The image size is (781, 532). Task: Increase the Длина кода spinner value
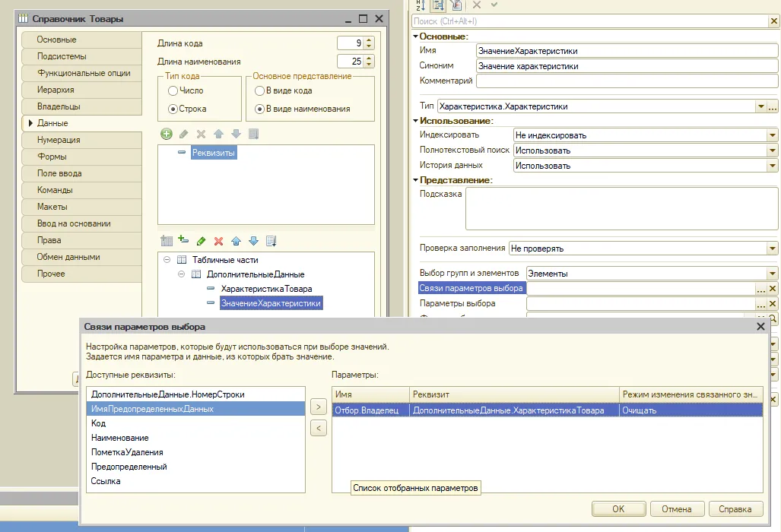coord(370,40)
